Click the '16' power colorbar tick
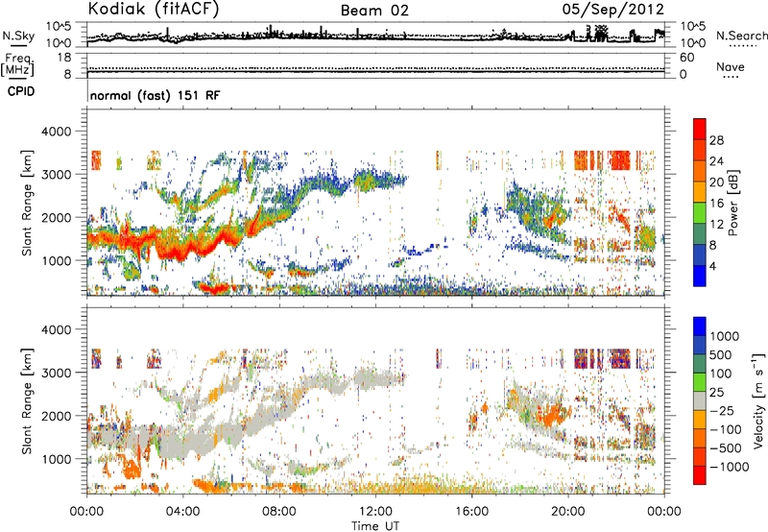 716,204
